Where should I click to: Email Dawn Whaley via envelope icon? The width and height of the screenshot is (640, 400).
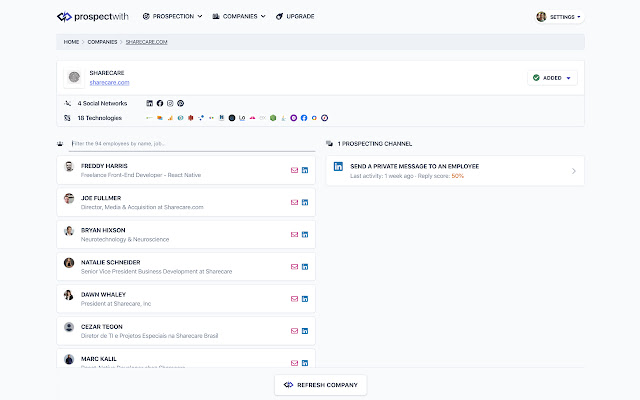[294, 299]
